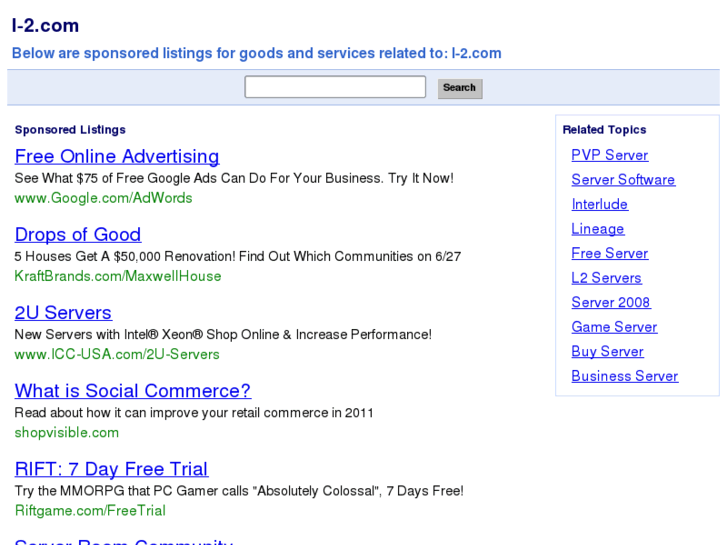Screen dimensions: 727x545
Task: Click the sponsored listings subtitle text
Action: pos(256,53)
